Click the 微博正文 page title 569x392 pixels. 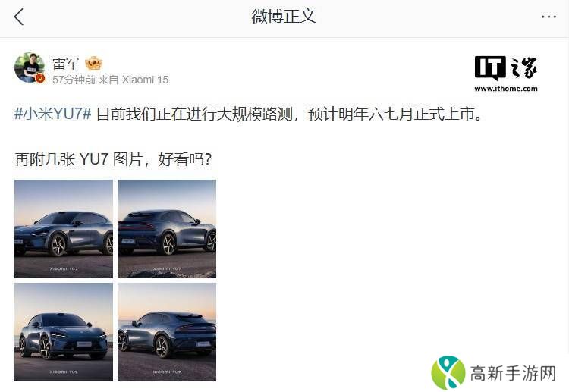[284, 17]
